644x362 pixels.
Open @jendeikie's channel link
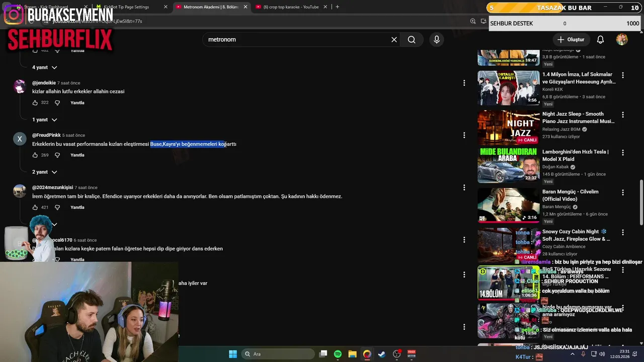(44, 83)
